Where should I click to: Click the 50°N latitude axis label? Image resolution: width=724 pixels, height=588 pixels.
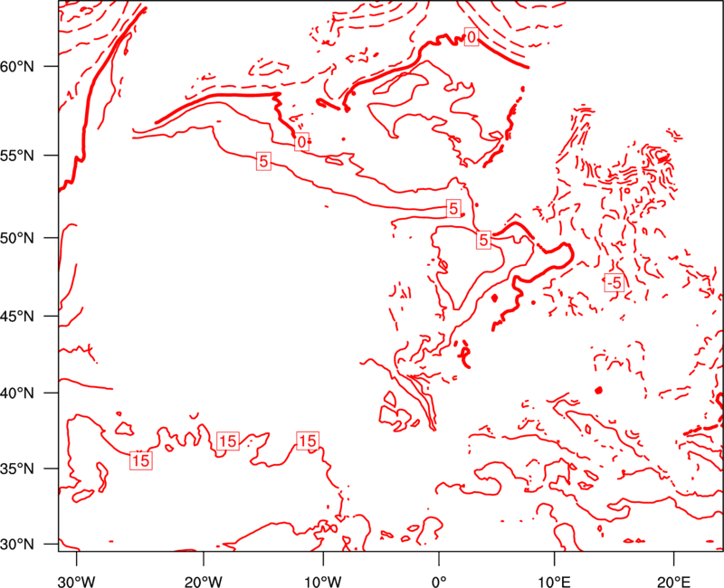(x=17, y=238)
